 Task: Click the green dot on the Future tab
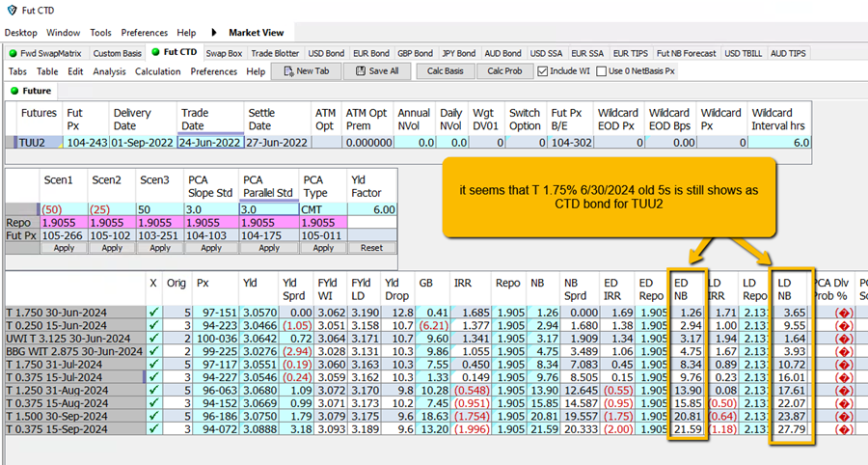(x=14, y=91)
